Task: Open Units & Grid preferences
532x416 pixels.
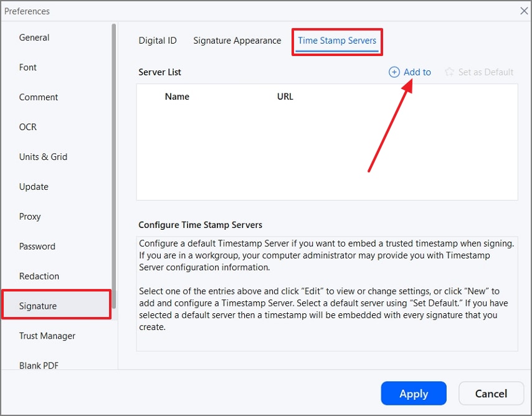Action: (43, 157)
